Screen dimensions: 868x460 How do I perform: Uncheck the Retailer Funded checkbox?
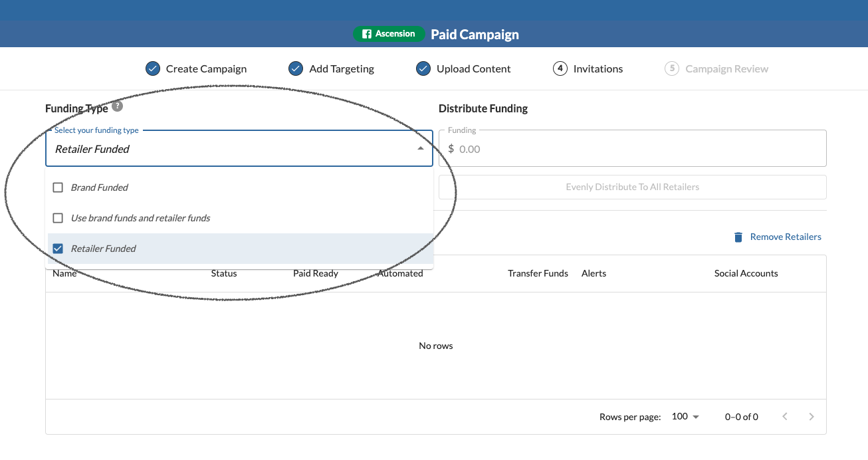(x=58, y=249)
